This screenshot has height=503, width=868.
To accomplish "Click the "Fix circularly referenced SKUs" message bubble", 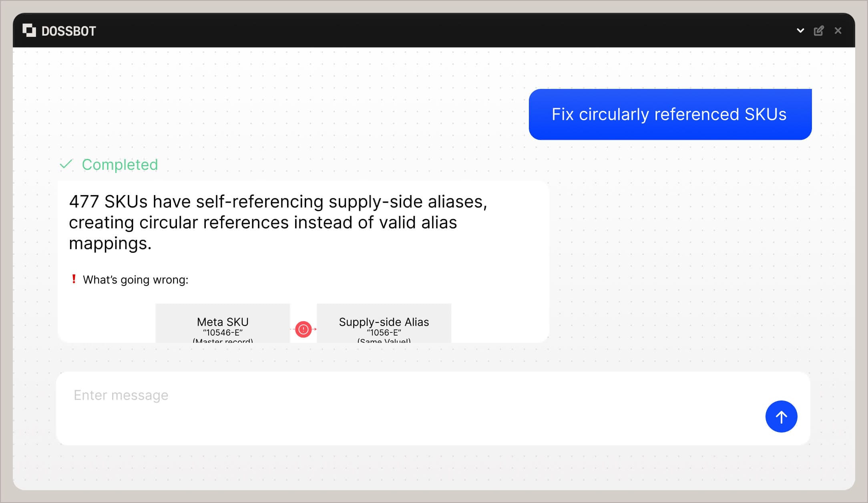I will click(x=670, y=115).
